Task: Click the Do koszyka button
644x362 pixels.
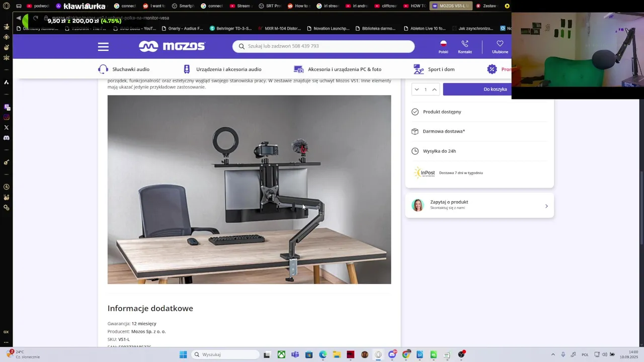Action: click(477, 89)
